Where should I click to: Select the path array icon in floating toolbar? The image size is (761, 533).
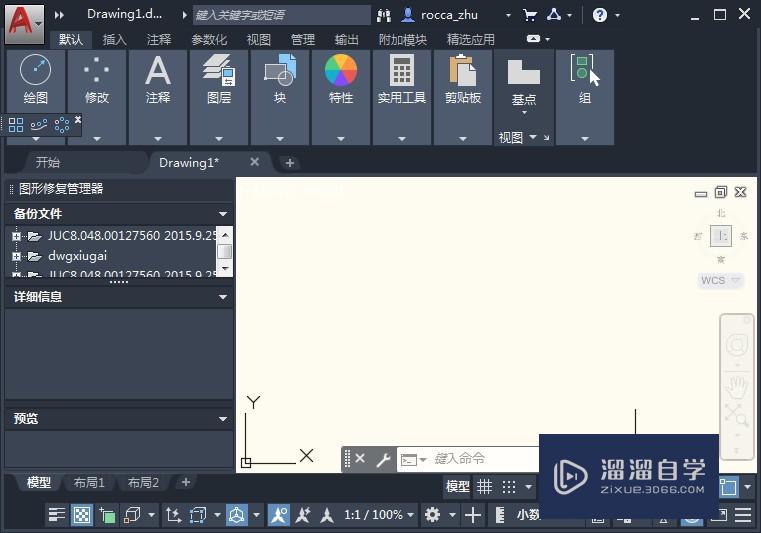tap(39, 125)
